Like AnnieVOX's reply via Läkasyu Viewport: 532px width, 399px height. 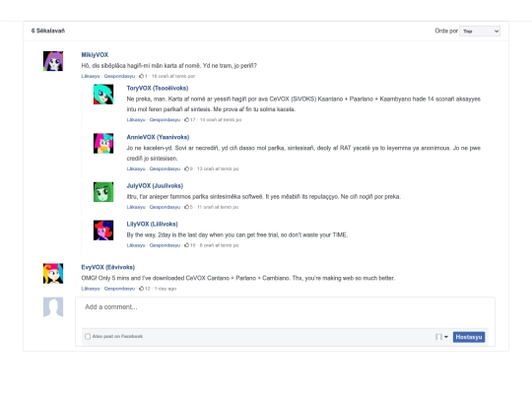tap(136, 168)
